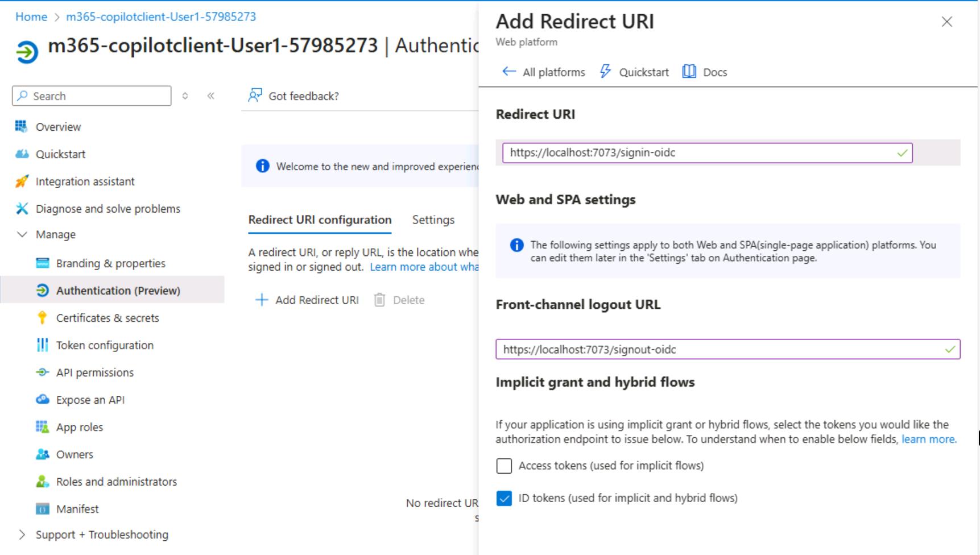Enable Access tokens checkbox
This screenshot has width=980, height=555.
[504, 466]
